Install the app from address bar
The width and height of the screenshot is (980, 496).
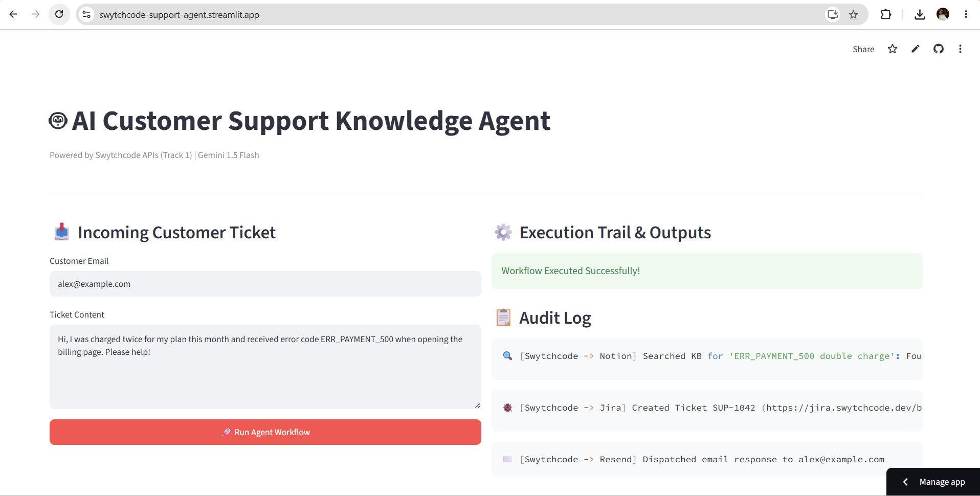pos(833,14)
